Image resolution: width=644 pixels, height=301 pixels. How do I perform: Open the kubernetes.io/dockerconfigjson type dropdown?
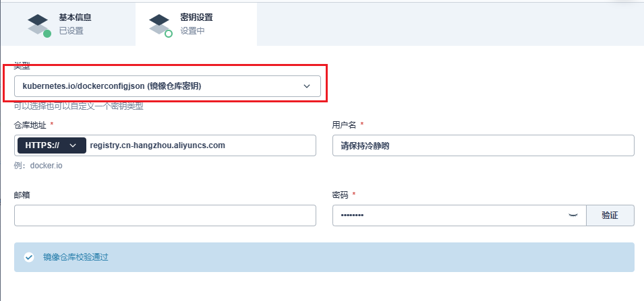[167, 86]
